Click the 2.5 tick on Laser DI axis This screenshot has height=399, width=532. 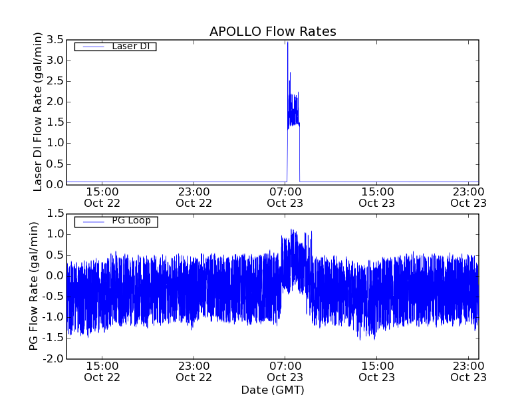click(55, 81)
